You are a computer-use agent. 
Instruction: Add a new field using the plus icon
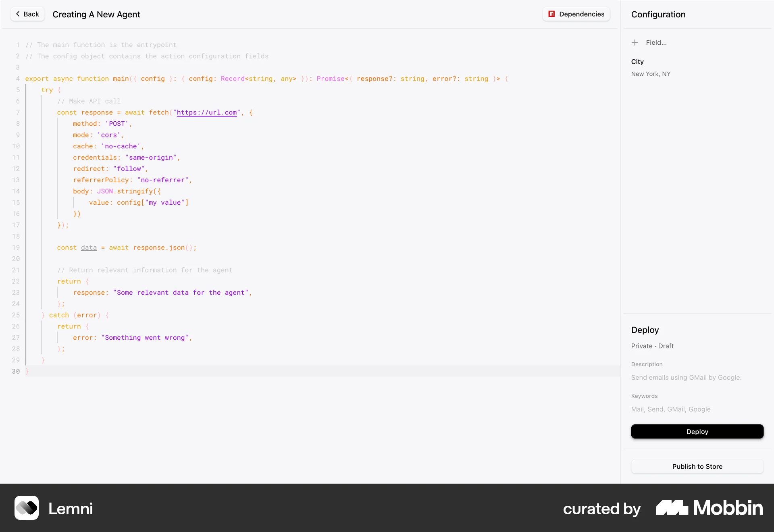[635, 42]
